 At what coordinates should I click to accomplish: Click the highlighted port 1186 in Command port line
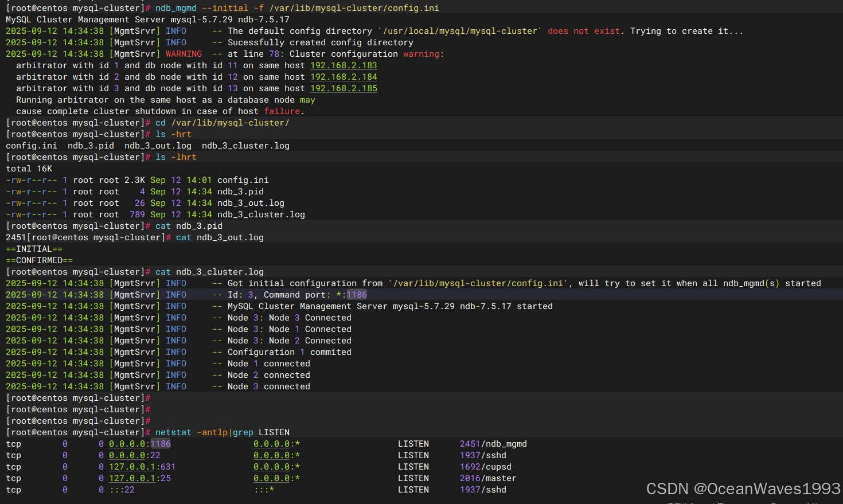[x=357, y=295]
